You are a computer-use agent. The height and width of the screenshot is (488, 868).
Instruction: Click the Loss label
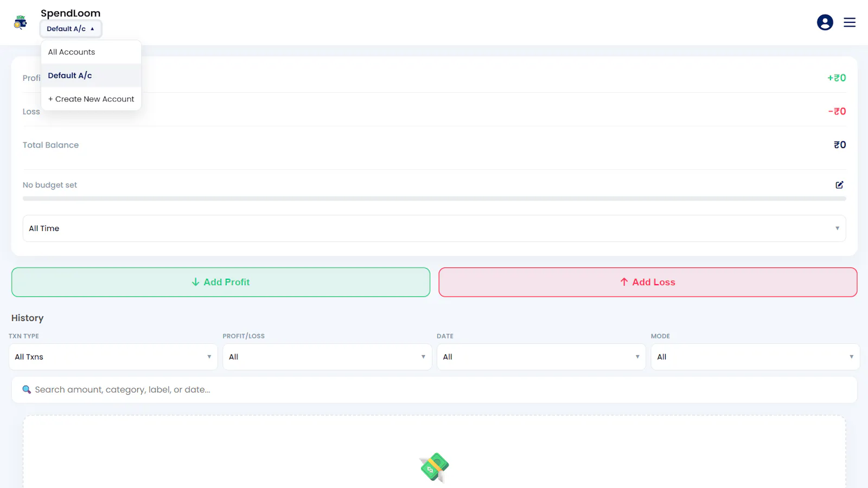(31, 112)
